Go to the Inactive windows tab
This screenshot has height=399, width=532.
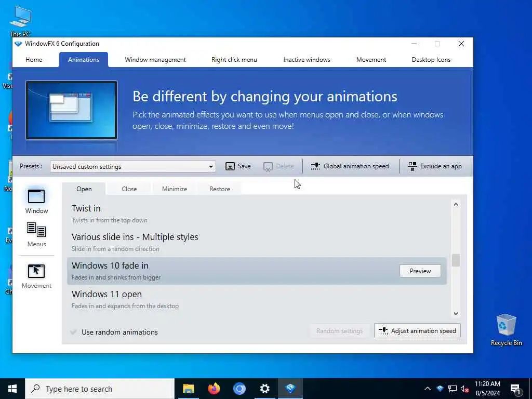tap(307, 60)
